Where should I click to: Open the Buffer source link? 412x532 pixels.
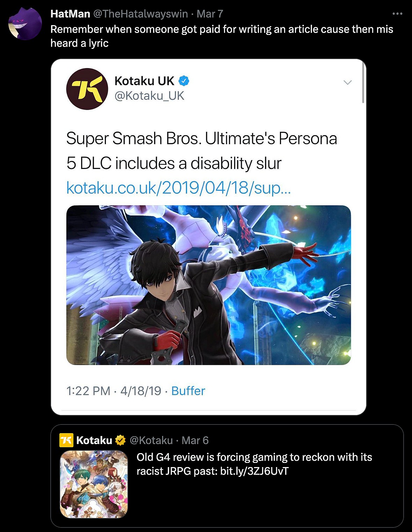pos(188,391)
